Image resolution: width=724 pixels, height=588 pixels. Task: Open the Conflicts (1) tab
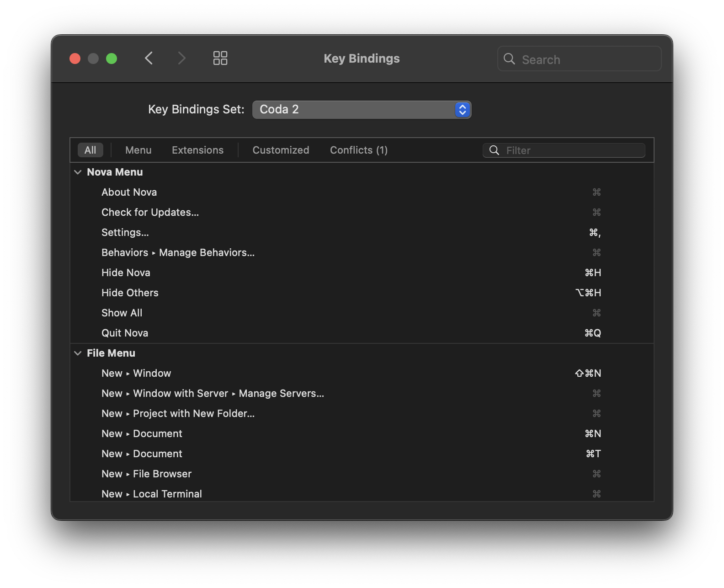click(x=359, y=150)
